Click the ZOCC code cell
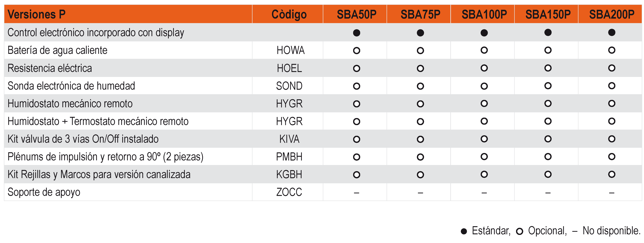Screen dimensions: 644x243 point(289,192)
